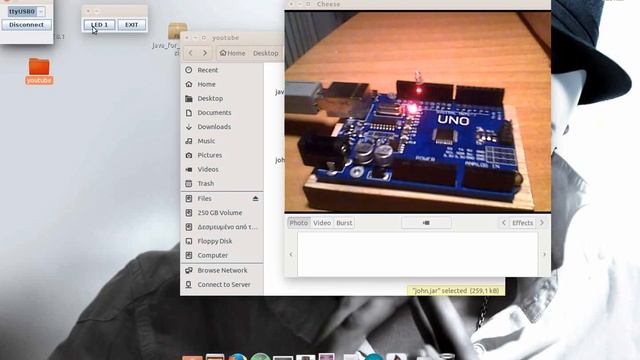Select the youtube folder on the desktop
Screen dimensions: 640x360
[39, 71]
